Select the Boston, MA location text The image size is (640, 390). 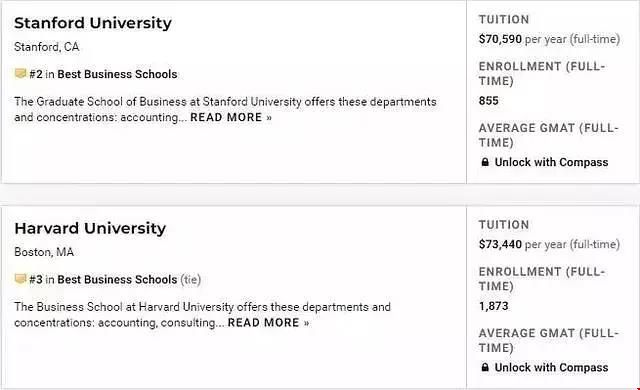click(44, 252)
